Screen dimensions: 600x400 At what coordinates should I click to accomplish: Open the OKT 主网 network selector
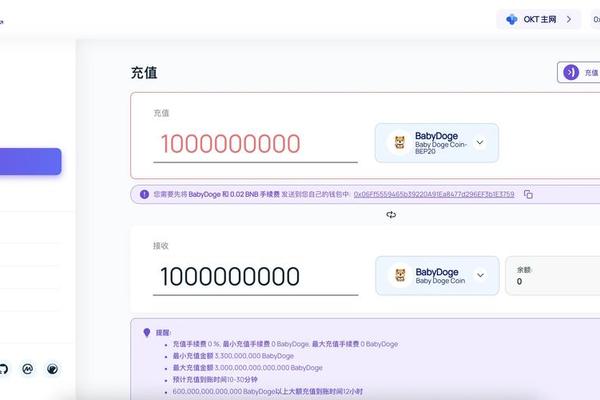pyautogui.click(x=539, y=19)
